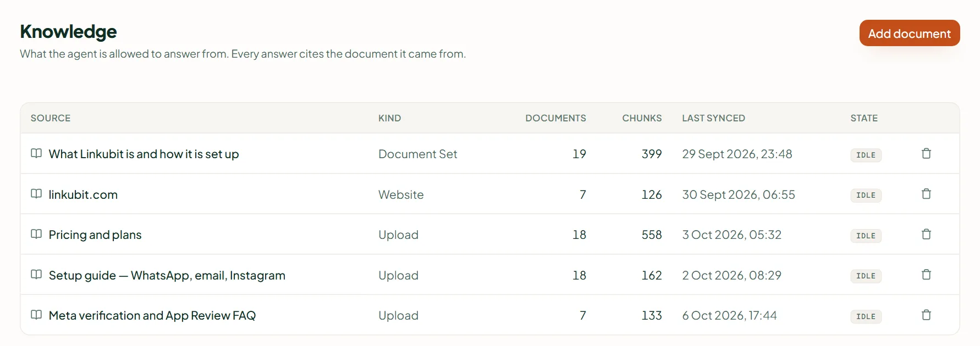The height and width of the screenshot is (346, 980).
Task: Click the IDLE badge in the 'What Linkubit is' row
Action: coord(866,155)
